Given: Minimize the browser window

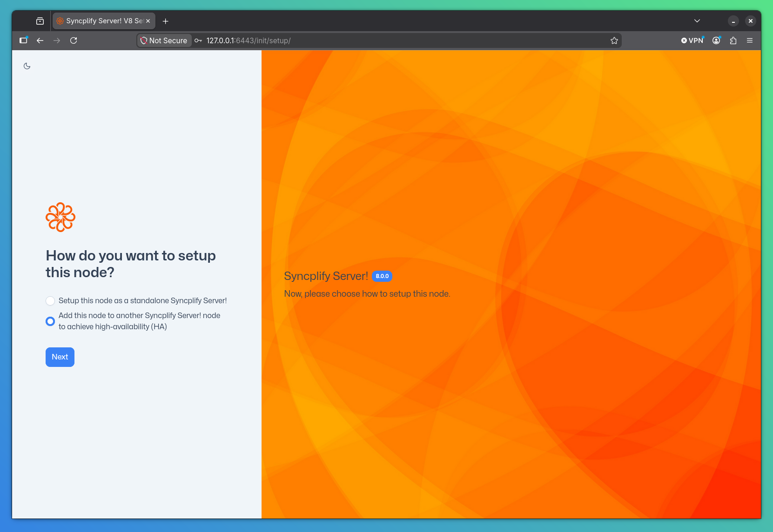Looking at the screenshot, I should 733,21.
